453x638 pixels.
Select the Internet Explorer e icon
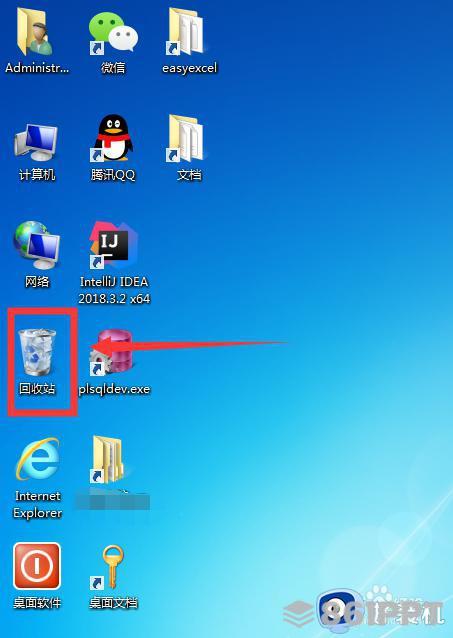click(38, 459)
